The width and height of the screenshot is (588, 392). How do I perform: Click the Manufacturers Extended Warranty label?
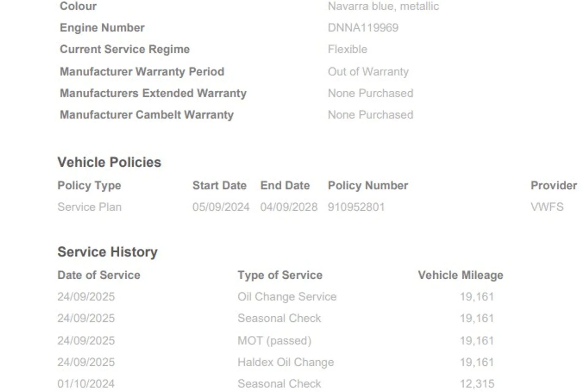153,93
